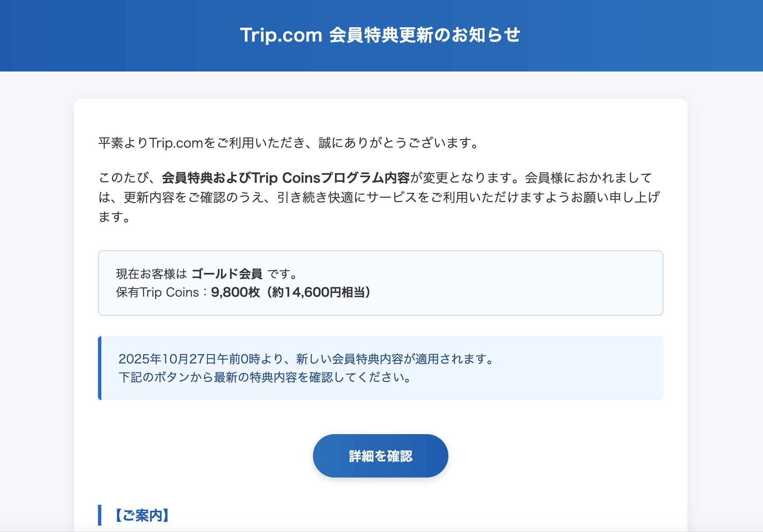Image resolution: width=763 pixels, height=532 pixels.
Task: Click the 詳細を確認 button
Action: tap(380, 456)
